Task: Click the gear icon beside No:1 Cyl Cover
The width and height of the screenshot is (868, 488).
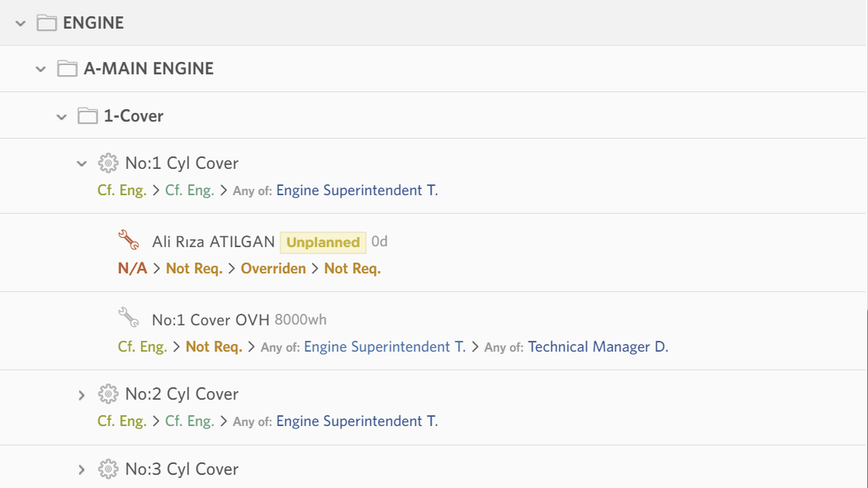Action: tap(108, 163)
